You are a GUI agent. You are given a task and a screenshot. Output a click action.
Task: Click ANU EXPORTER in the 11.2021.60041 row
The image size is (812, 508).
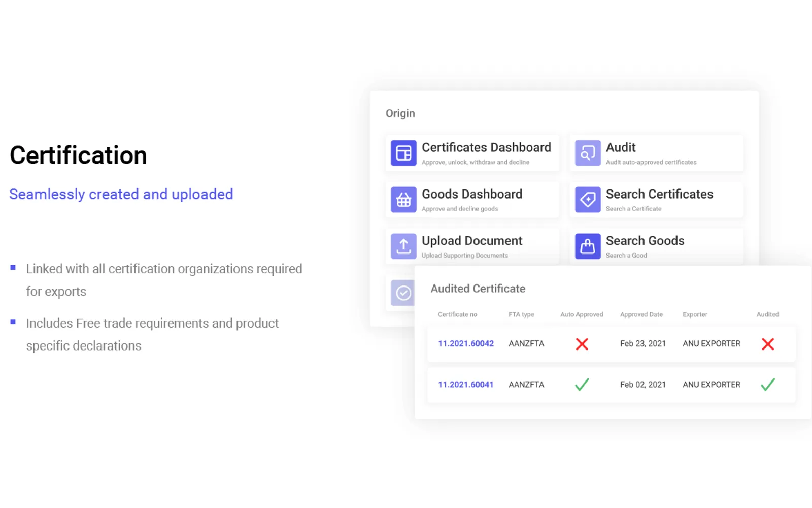[x=712, y=385]
